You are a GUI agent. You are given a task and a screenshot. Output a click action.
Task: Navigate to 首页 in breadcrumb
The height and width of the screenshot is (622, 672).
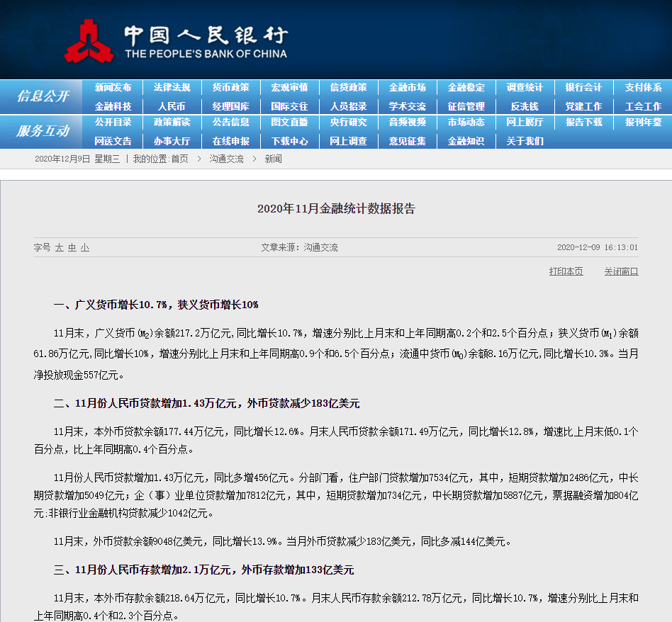click(179, 159)
